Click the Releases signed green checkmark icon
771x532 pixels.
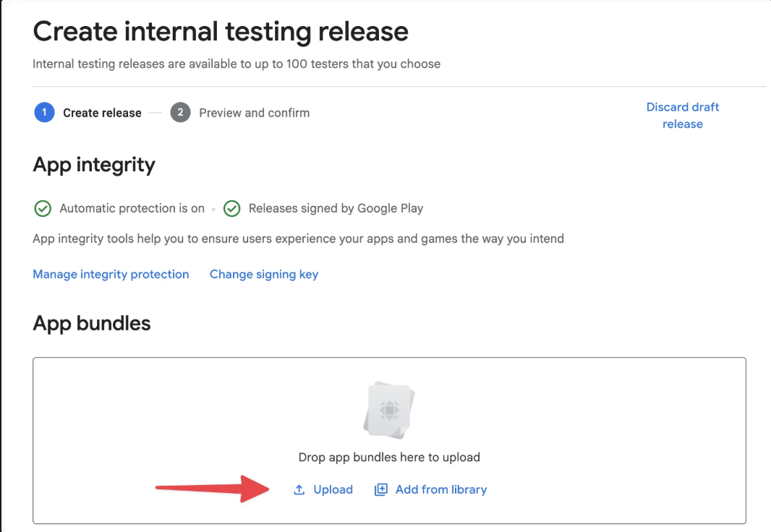click(x=231, y=209)
